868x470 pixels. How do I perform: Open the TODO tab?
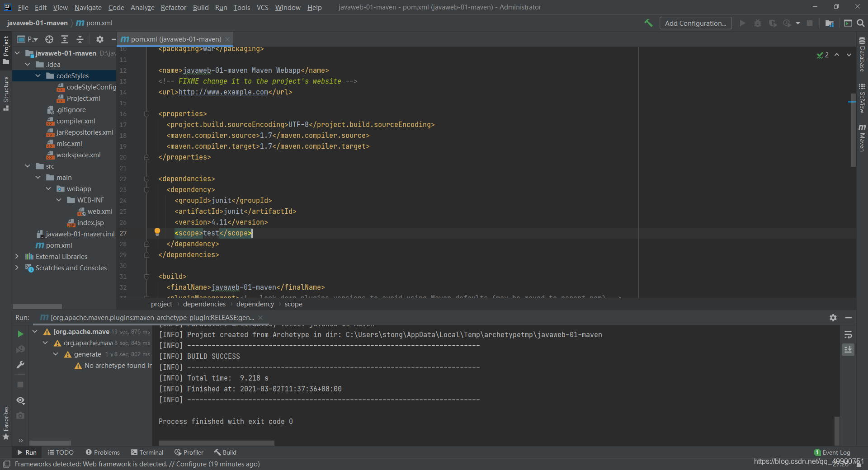(x=61, y=452)
